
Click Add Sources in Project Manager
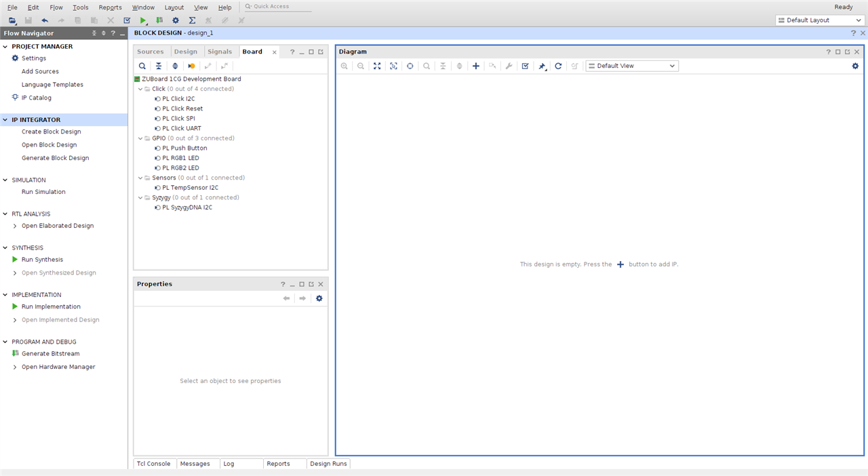click(40, 71)
